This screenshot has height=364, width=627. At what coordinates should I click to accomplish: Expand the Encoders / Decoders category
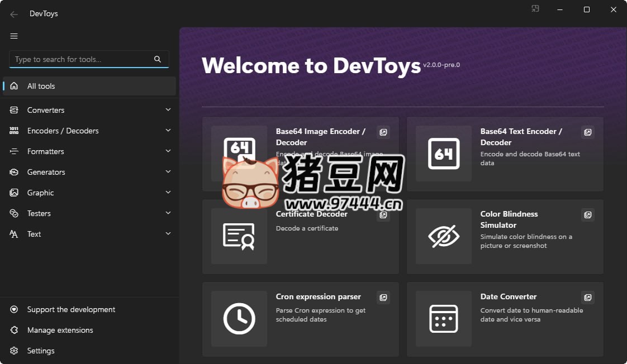click(89, 131)
